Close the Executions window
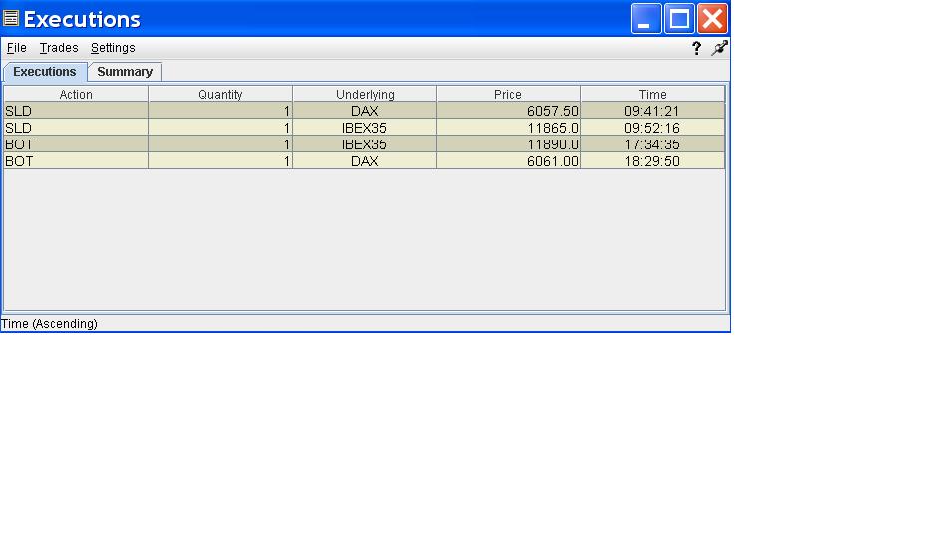 [712, 18]
